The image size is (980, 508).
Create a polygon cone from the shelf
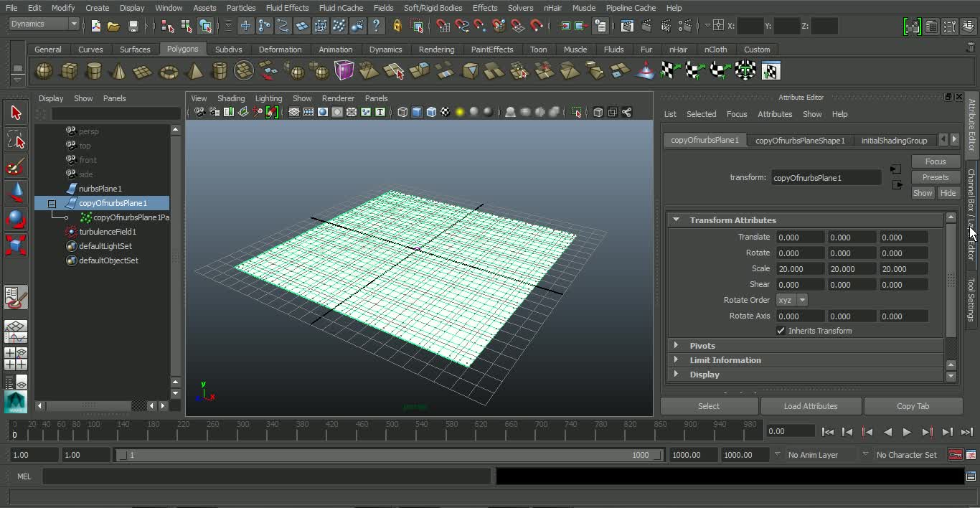coord(119,71)
